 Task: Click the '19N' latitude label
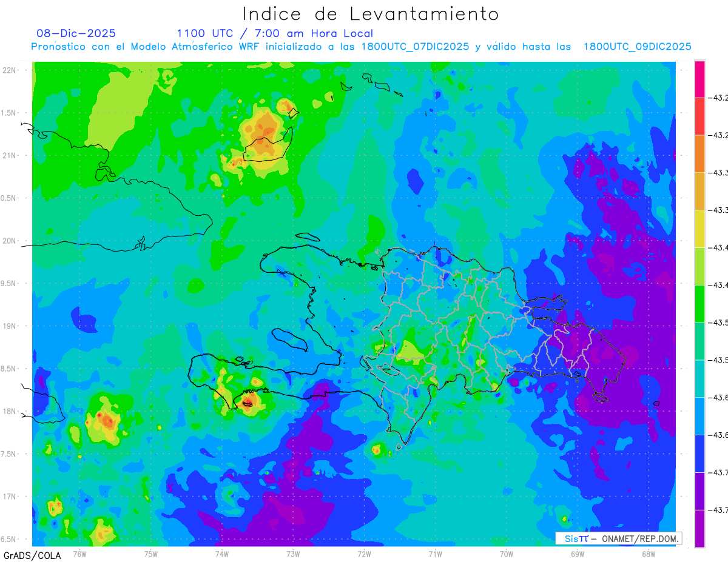point(9,326)
